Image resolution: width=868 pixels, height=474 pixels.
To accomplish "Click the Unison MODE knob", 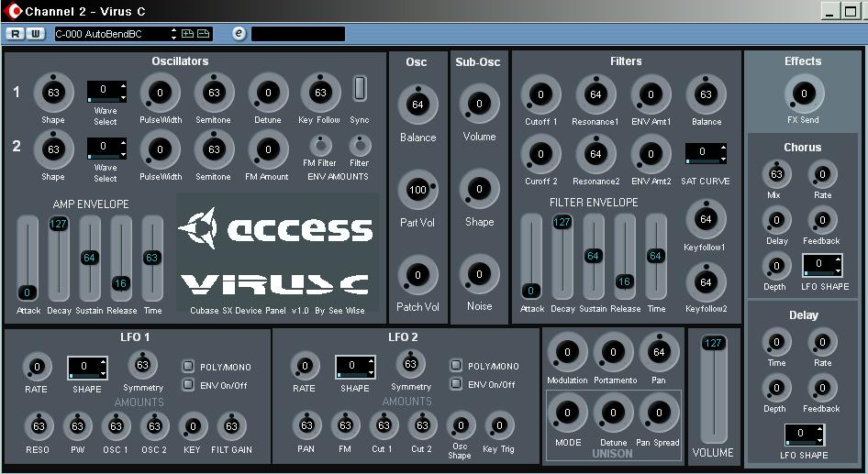I will pyautogui.click(x=567, y=413).
